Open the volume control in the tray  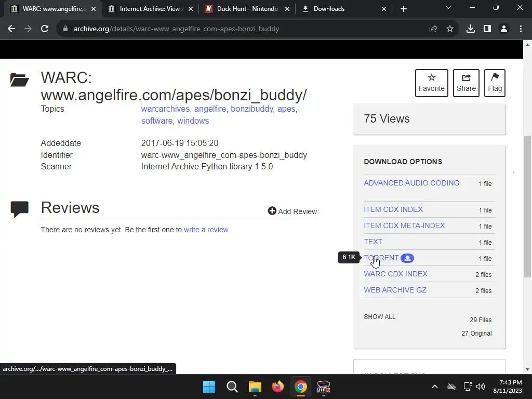tap(481, 387)
